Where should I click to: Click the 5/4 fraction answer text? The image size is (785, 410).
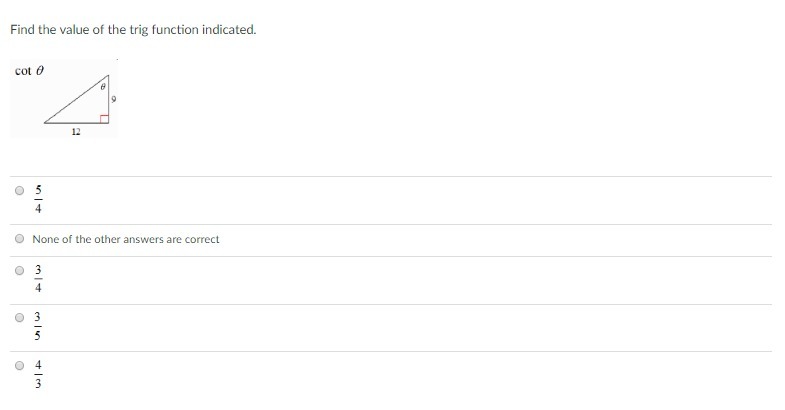click(x=39, y=200)
